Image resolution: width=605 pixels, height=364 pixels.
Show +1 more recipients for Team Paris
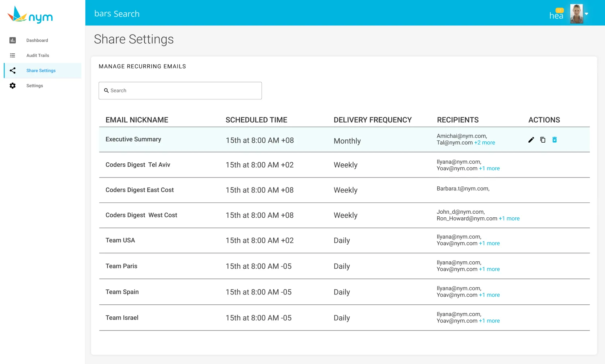point(489,269)
